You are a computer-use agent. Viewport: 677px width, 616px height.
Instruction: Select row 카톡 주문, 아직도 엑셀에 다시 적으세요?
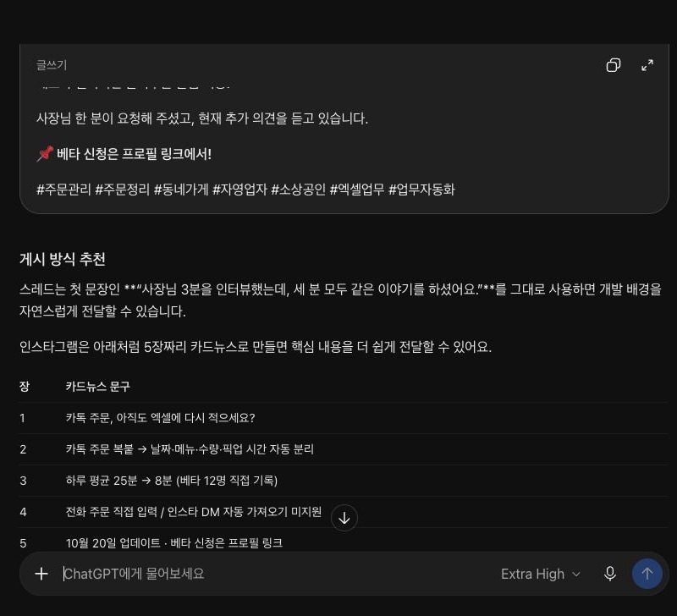(x=344, y=418)
